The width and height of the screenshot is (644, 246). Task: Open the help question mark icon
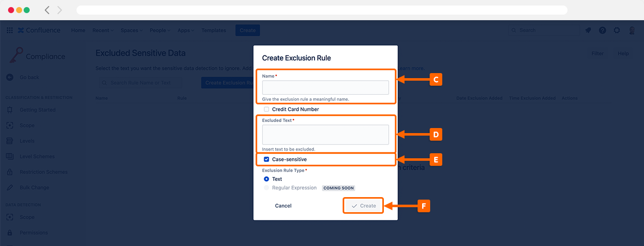pyautogui.click(x=602, y=30)
